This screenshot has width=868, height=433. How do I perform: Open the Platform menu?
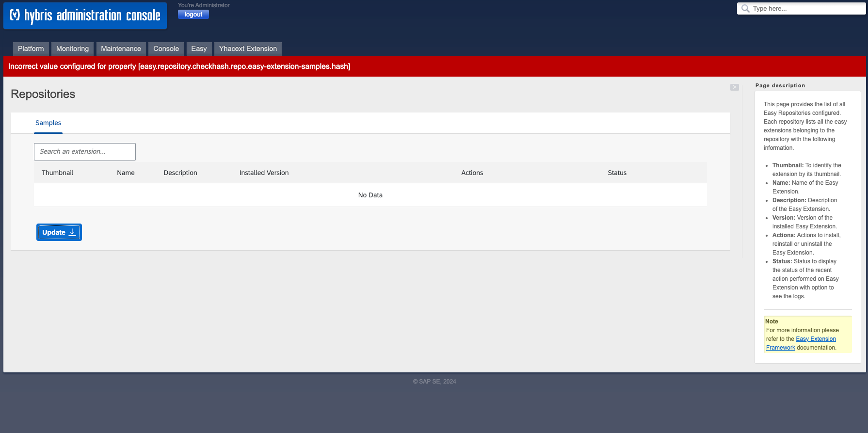(x=31, y=48)
